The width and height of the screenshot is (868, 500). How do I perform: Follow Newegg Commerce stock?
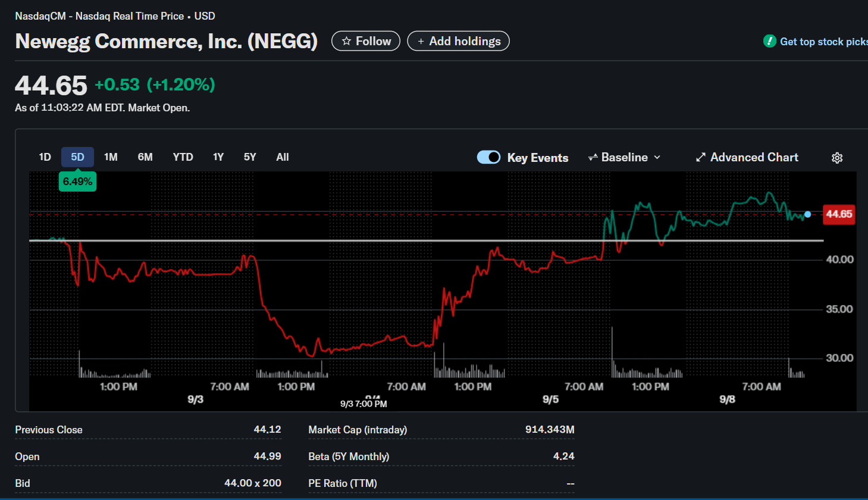(x=366, y=41)
